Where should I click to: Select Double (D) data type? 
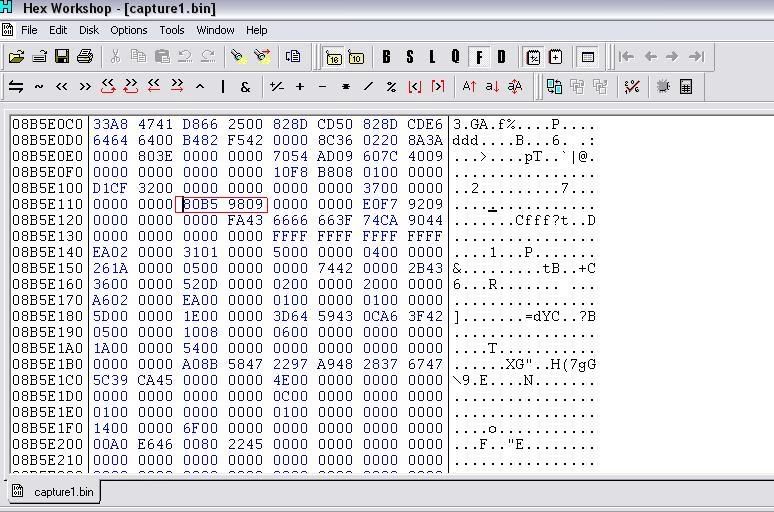pyautogui.click(x=502, y=57)
